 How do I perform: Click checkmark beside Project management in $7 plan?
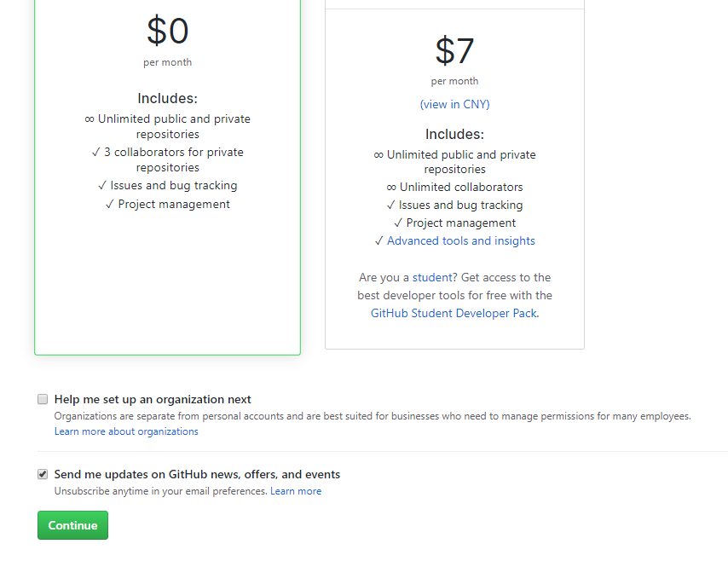pos(398,223)
